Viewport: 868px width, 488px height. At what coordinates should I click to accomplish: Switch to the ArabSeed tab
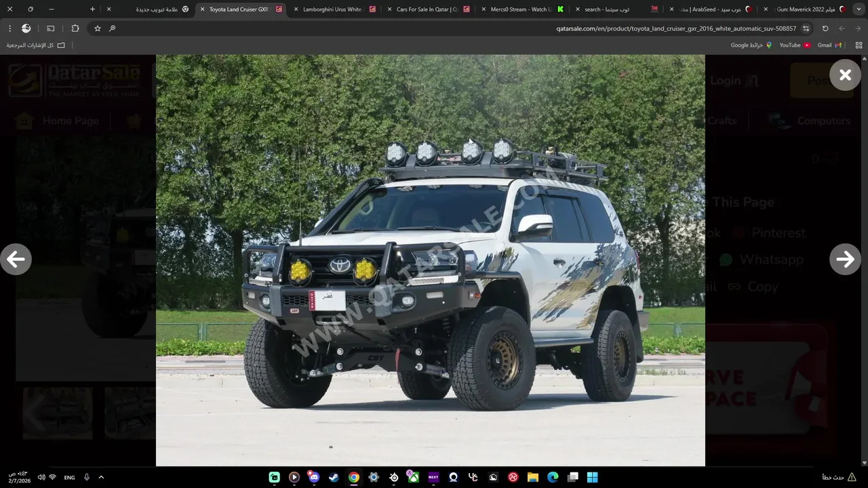pos(710,9)
